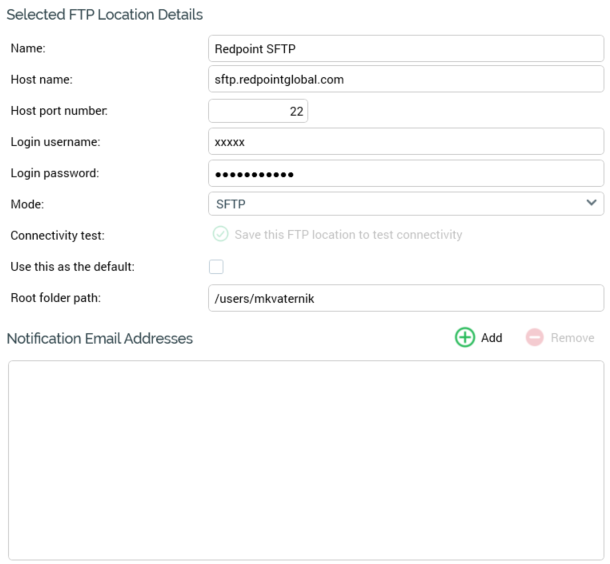The image size is (610, 564).
Task: Click the 'Remove' text button
Action: (x=572, y=338)
